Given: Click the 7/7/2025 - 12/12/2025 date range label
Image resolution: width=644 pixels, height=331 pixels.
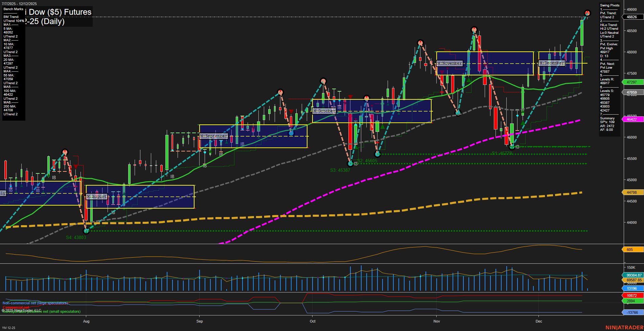Looking at the screenshot, I should point(20,4).
